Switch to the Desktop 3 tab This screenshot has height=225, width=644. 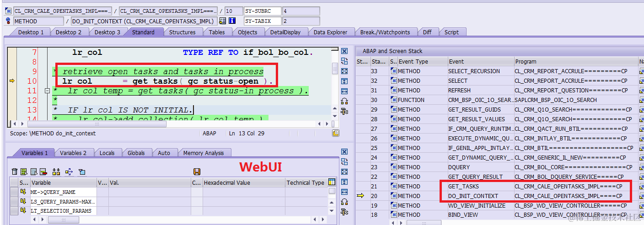tap(107, 32)
